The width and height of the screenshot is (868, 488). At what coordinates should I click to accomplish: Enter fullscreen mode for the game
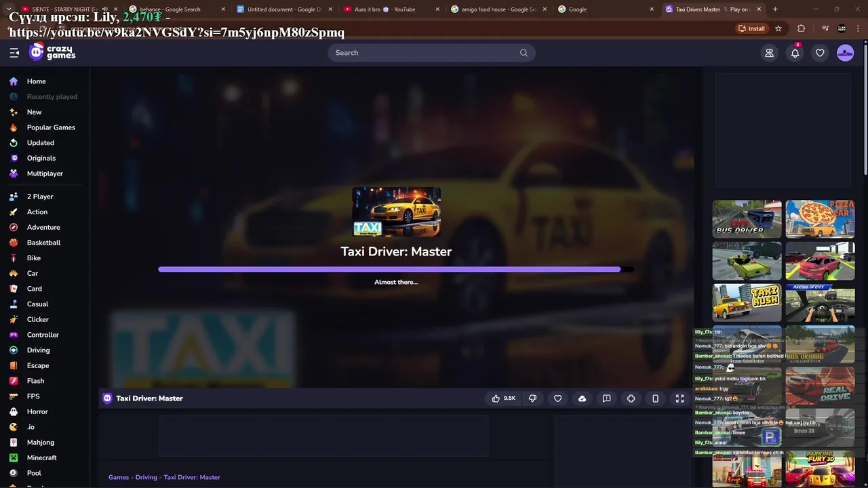click(679, 399)
